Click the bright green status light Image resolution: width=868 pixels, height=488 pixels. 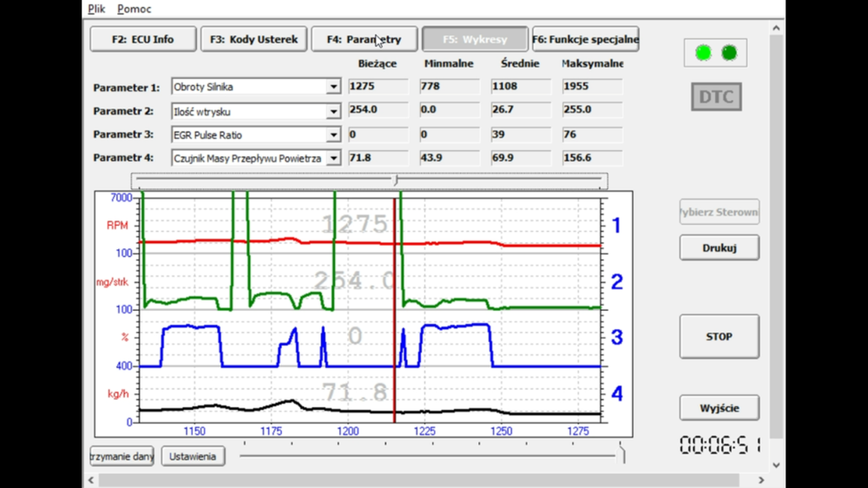click(703, 53)
